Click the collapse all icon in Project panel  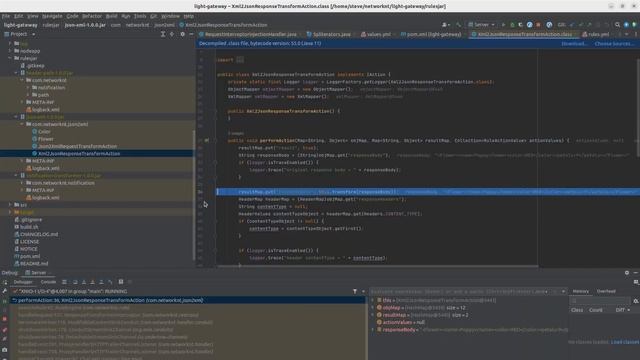point(172,34)
